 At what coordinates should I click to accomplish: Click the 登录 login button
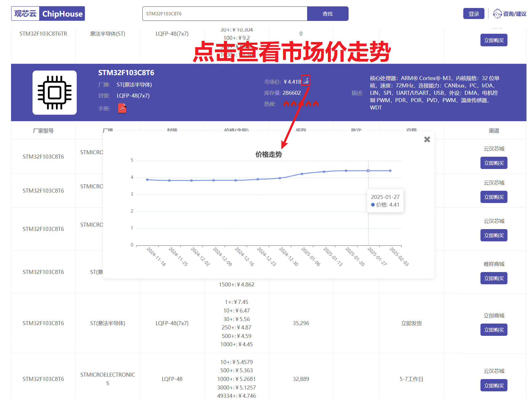[474, 14]
